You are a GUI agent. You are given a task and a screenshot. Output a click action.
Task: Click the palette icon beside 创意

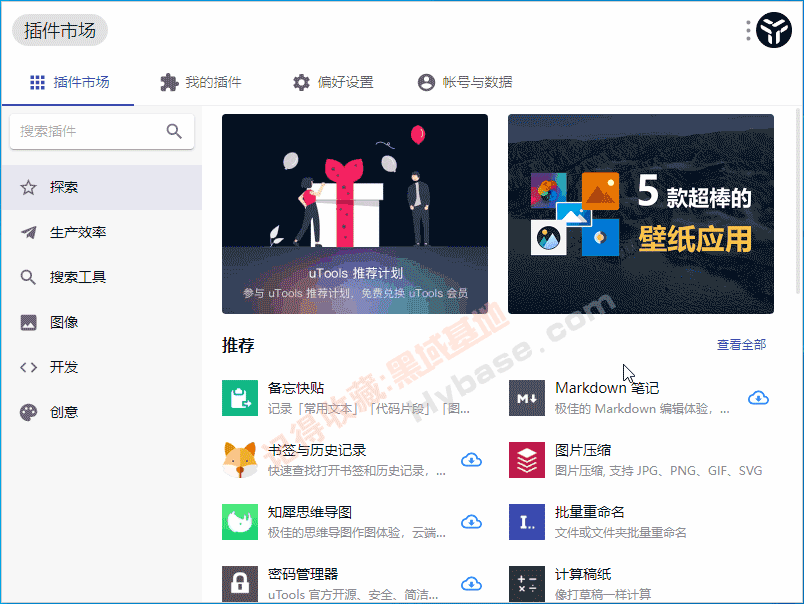(28, 412)
